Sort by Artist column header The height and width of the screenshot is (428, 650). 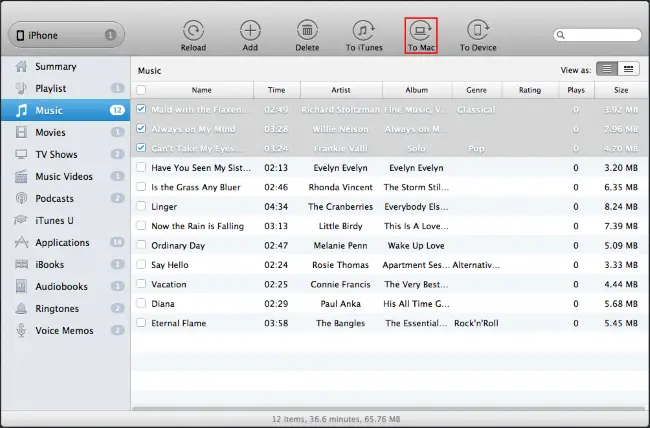click(x=341, y=90)
